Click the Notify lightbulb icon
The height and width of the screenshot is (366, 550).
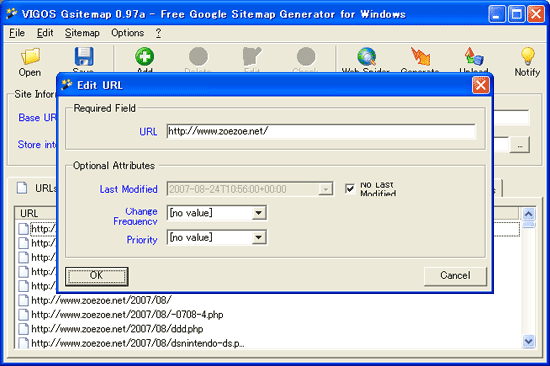[x=527, y=56]
